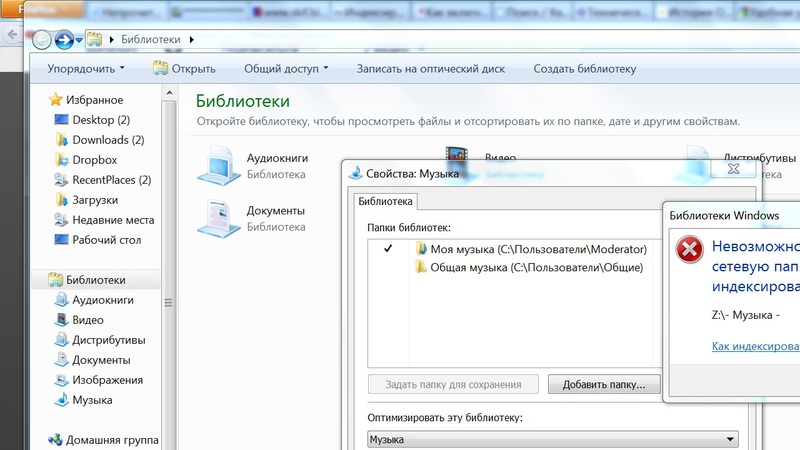
Task: Click the Z:\- Музыка - path text
Action: click(x=745, y=315)
